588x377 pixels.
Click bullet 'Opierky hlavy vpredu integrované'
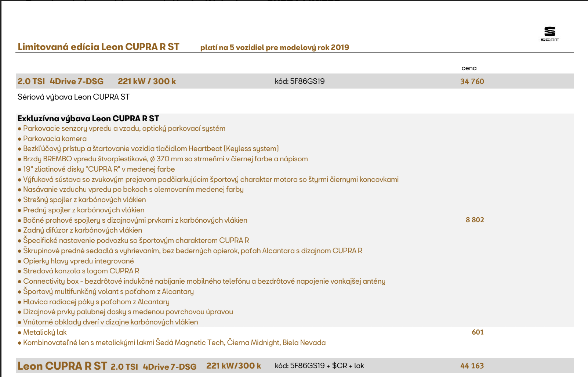click(76, 261)
